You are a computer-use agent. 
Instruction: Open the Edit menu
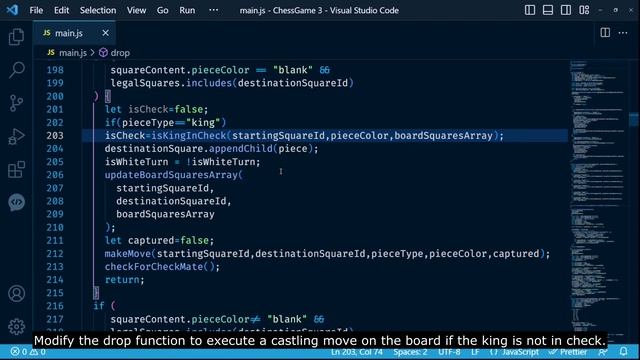(x=62, y=10)
